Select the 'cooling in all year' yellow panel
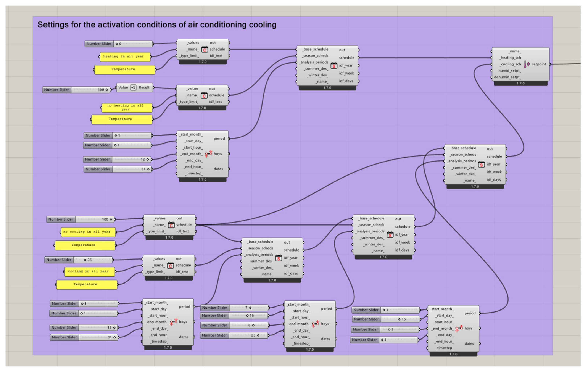 90,271
